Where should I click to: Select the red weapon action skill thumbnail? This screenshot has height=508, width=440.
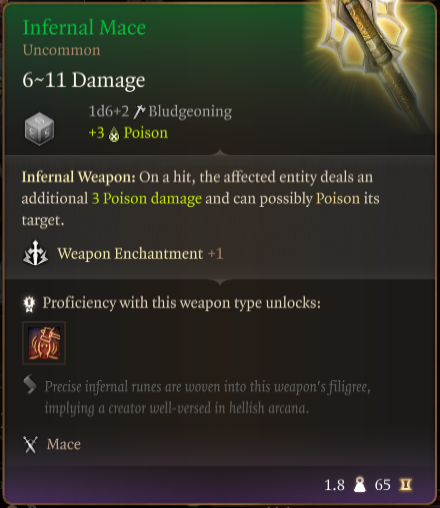[x=44, y=343]
